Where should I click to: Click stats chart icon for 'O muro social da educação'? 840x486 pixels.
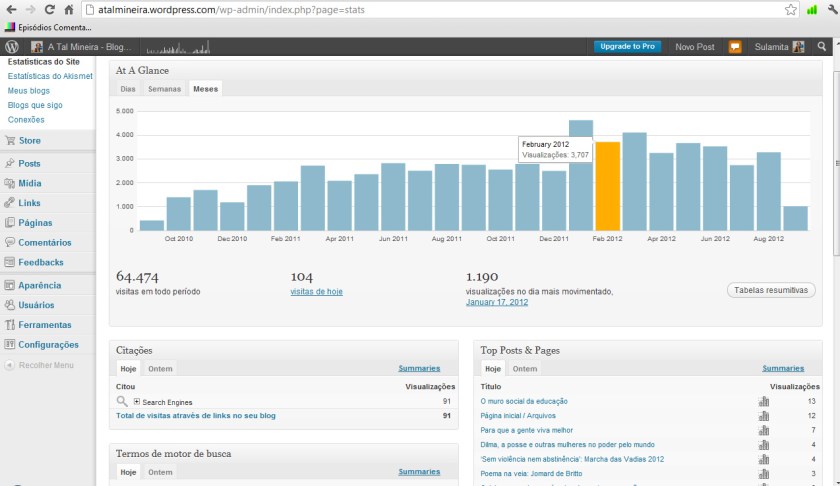[764, 401]
